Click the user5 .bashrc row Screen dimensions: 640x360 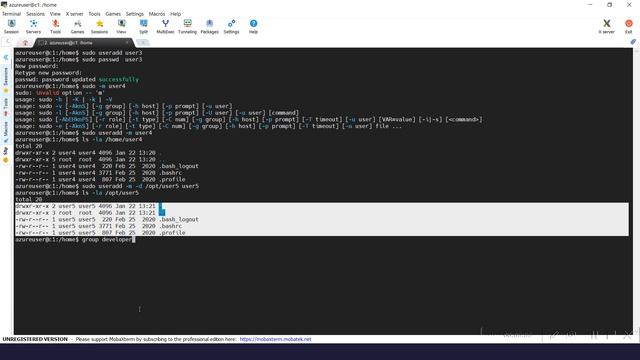click(98, 226)
